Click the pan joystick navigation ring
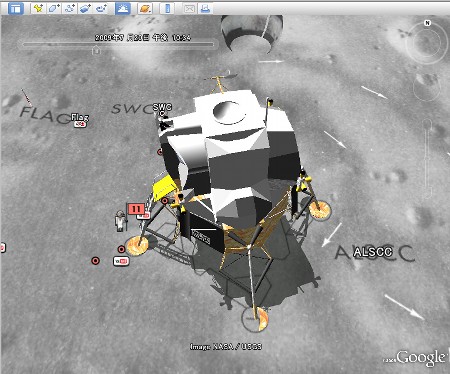Viewport: 450px width, 374px height. point(427,87)
